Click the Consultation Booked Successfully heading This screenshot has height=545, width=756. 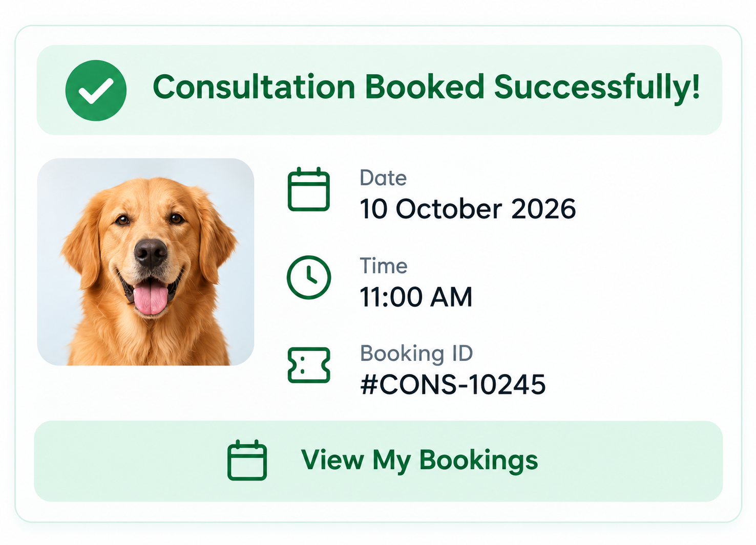point(427,87)
